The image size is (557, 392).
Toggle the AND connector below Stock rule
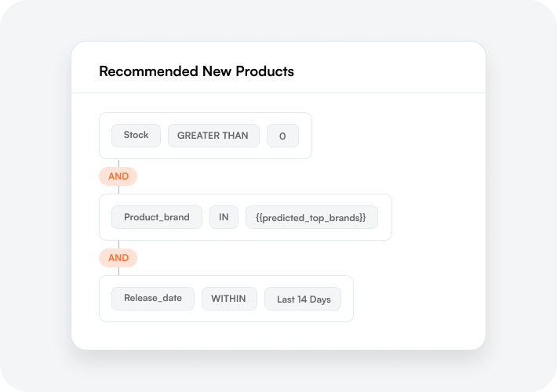[x=118, y=176]
